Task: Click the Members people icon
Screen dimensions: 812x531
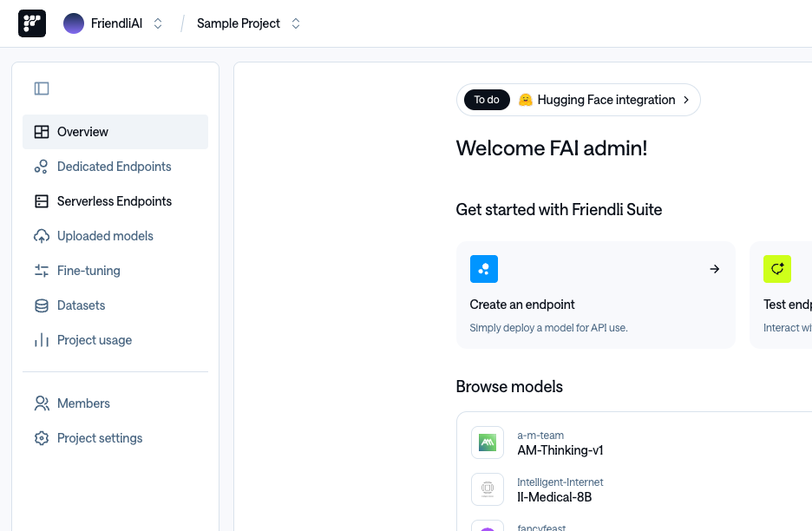Action: coord(42,403)
